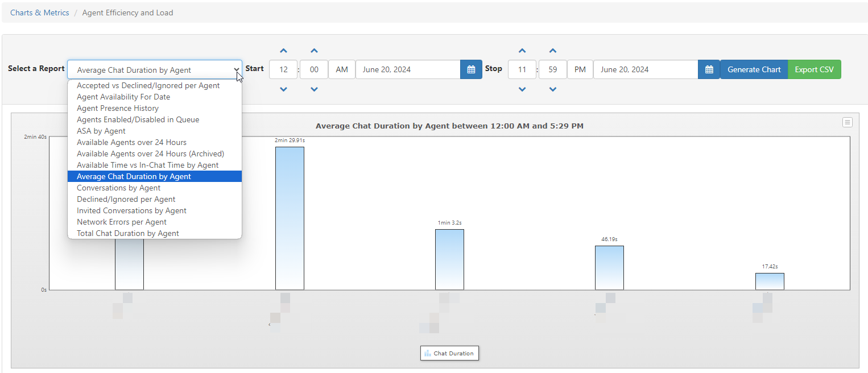The height and width of the screenshot is (373, 868).
Task: Collapse the Select a Report dropdown
Action: click(x=154, y=69)
